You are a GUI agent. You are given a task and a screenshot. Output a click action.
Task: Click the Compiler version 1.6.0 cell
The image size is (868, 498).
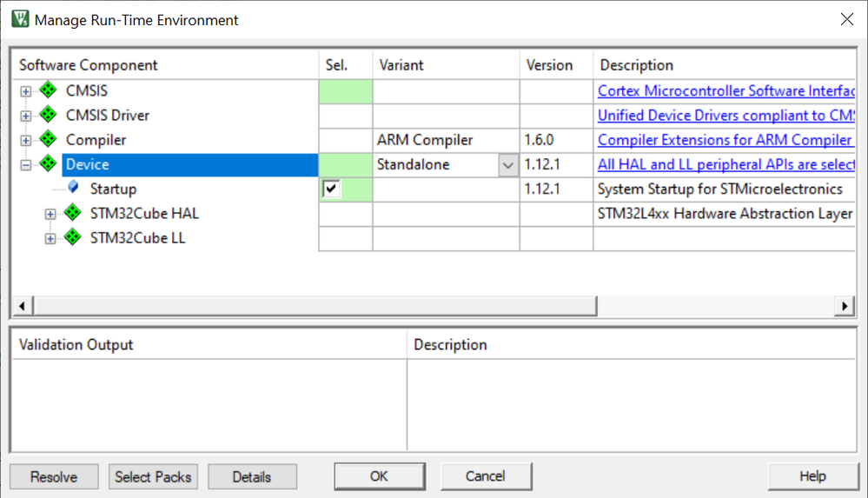(556, 140)
